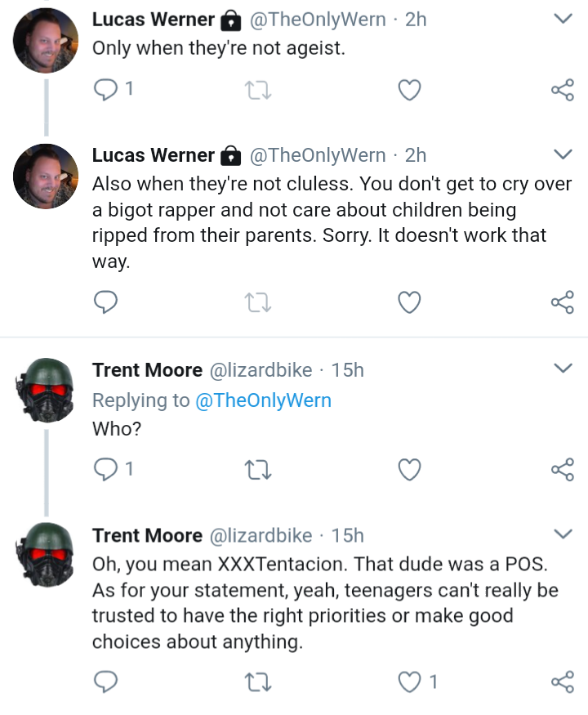588x715 pixels.
Task: Share the "Only when they're not ageist" tweet
Action: (x=563, y=90)
